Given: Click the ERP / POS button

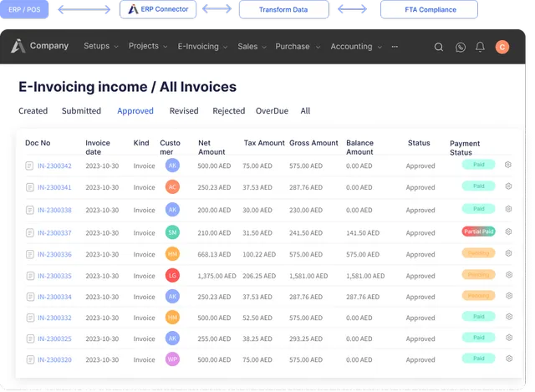Looking at the screenshot, I should [24, 9].
